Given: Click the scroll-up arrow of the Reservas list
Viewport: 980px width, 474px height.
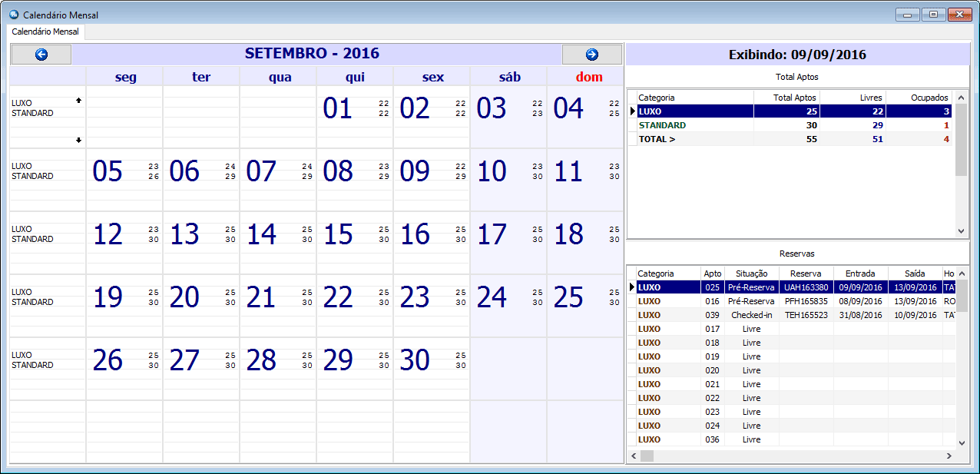Looking at the screenshot, I should [962, 273].
